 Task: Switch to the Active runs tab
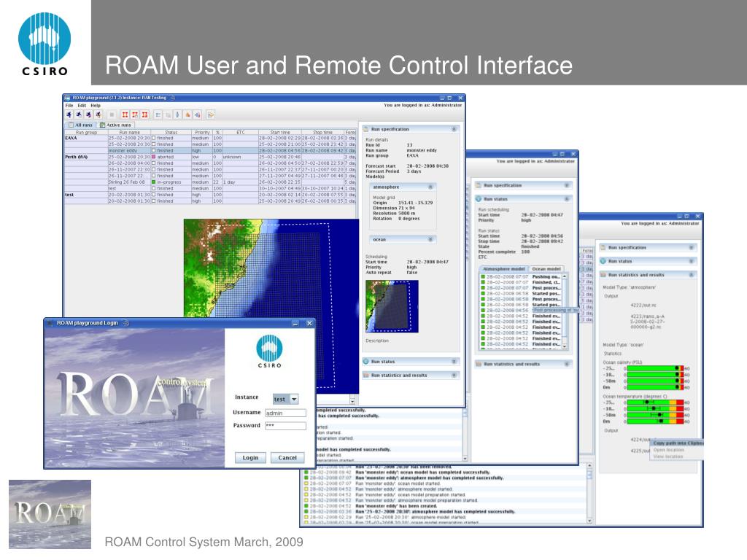pyautogui.click(x=116, y=125)
